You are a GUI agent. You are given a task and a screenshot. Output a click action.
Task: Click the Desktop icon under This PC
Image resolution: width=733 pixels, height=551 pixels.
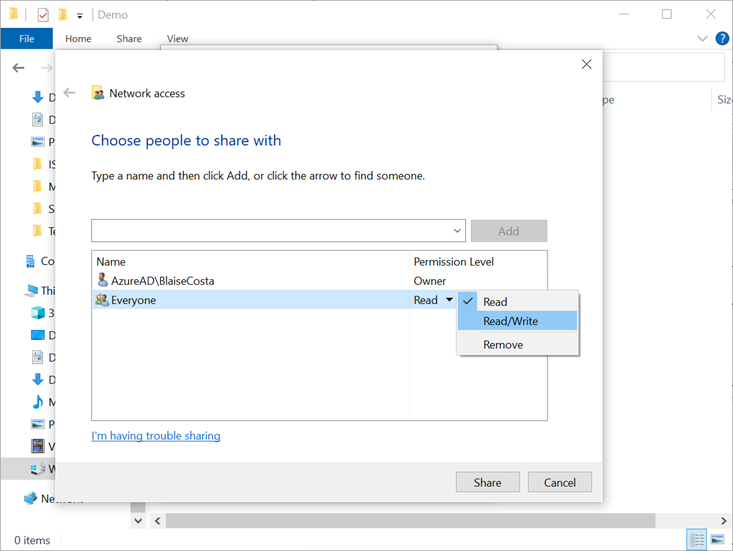point(37,335)
